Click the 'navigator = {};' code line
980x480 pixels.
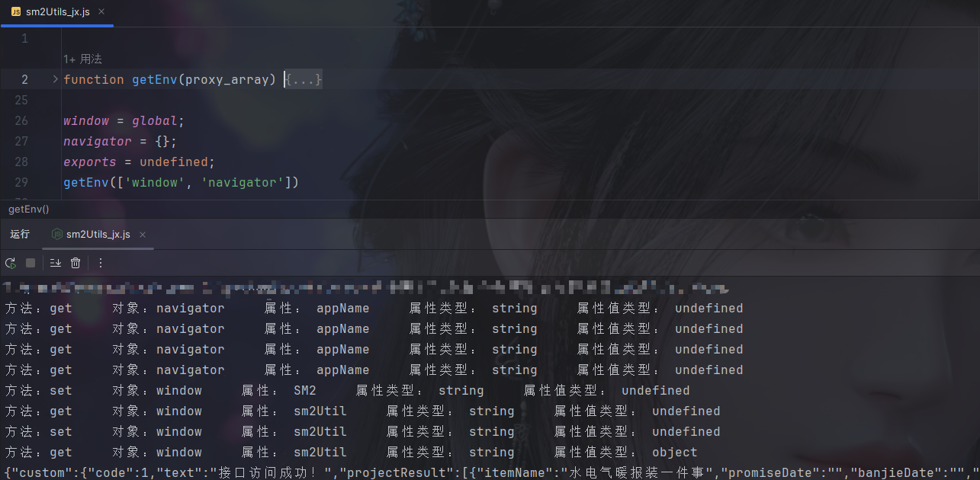120,141
